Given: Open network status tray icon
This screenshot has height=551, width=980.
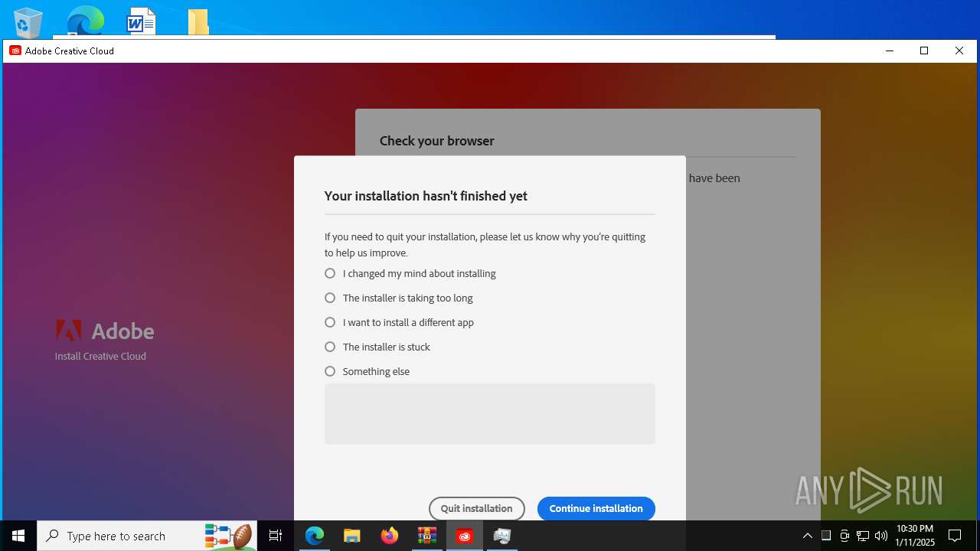Looking at the screenshot, I should click(863, 536).
